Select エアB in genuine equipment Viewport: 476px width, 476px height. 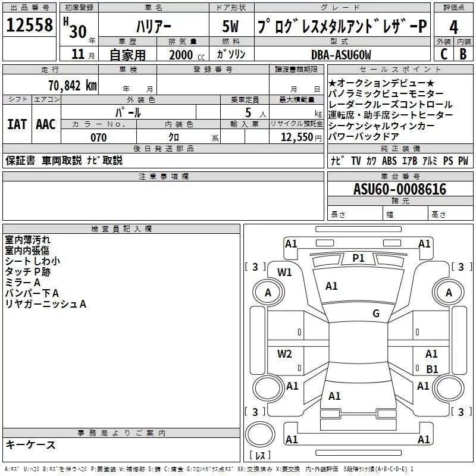(x=409, y=161)
